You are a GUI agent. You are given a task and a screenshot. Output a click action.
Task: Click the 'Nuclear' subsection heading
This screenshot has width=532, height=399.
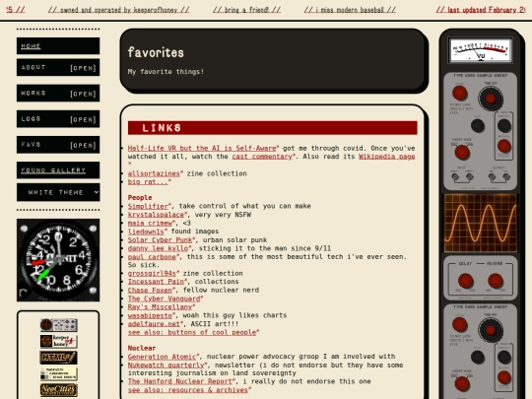(142, 348)
